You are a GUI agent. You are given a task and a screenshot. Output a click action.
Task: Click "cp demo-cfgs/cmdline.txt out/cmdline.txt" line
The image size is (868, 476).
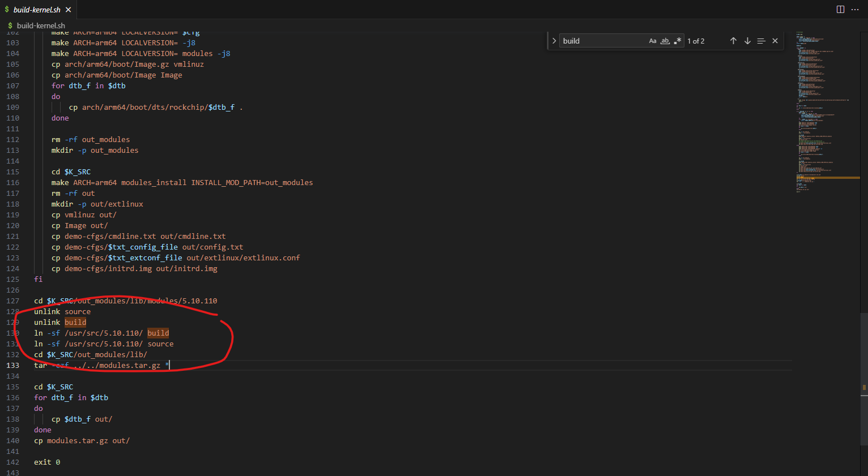point(139,236)
